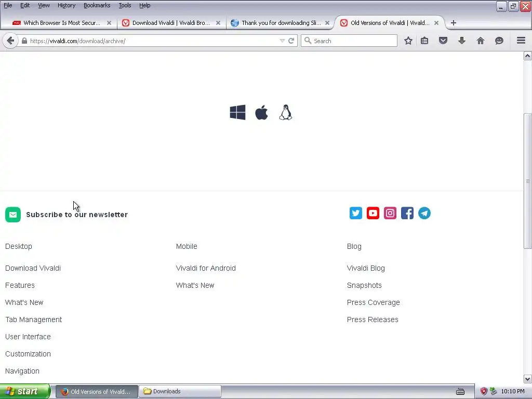Screen dimensions: 532x399
Task: Expand the URL bar history dropdown arrow
Action: click(282, 41)
